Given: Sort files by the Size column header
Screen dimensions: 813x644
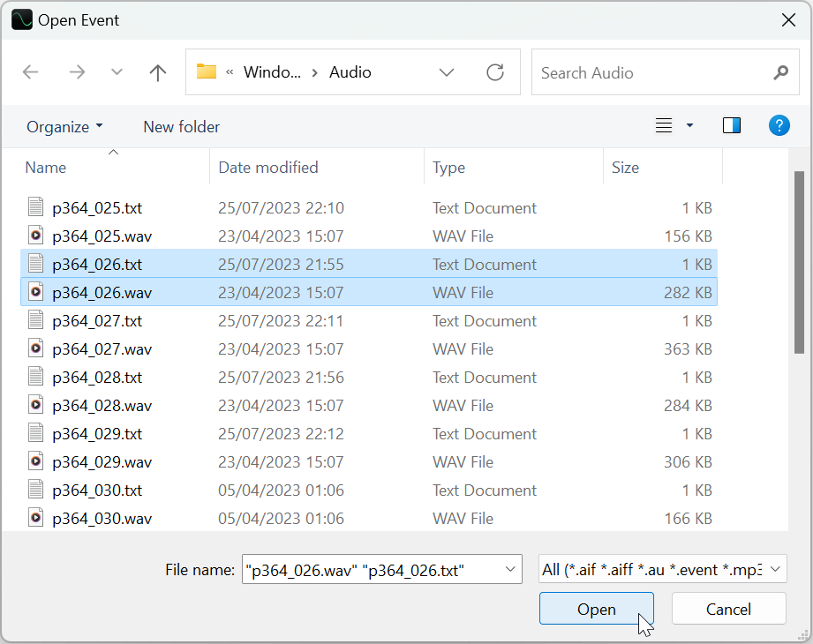Looking at the screenshot, I should (x=625, y=167).
